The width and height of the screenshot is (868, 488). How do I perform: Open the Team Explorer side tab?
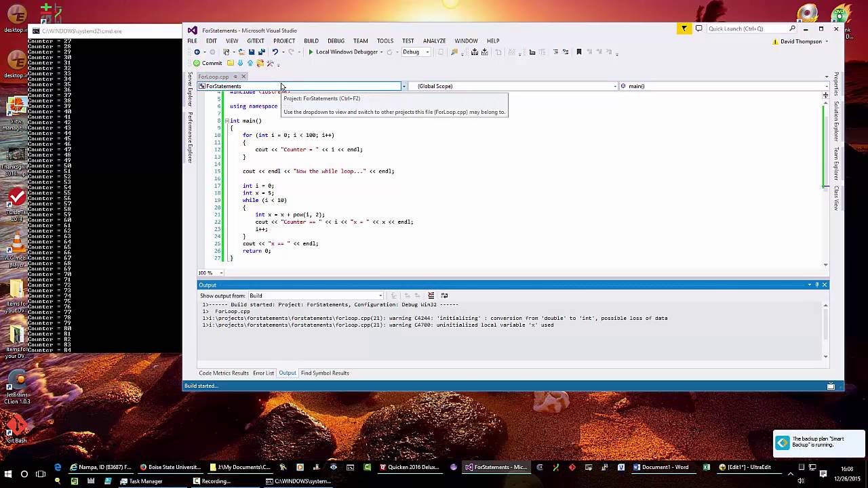pos(836,163)
